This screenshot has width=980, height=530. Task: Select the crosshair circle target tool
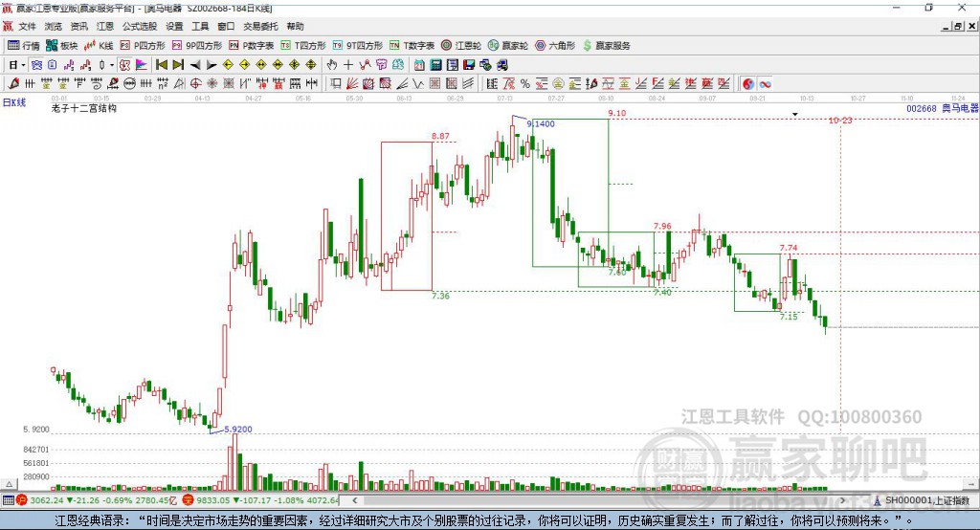click(195, 84)
